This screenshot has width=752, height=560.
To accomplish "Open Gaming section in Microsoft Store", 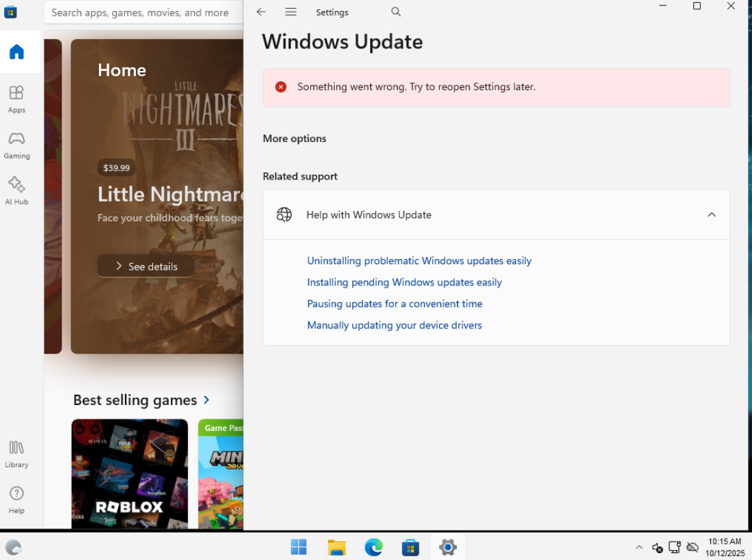I will pyautogui.click(x=17, y=145).
